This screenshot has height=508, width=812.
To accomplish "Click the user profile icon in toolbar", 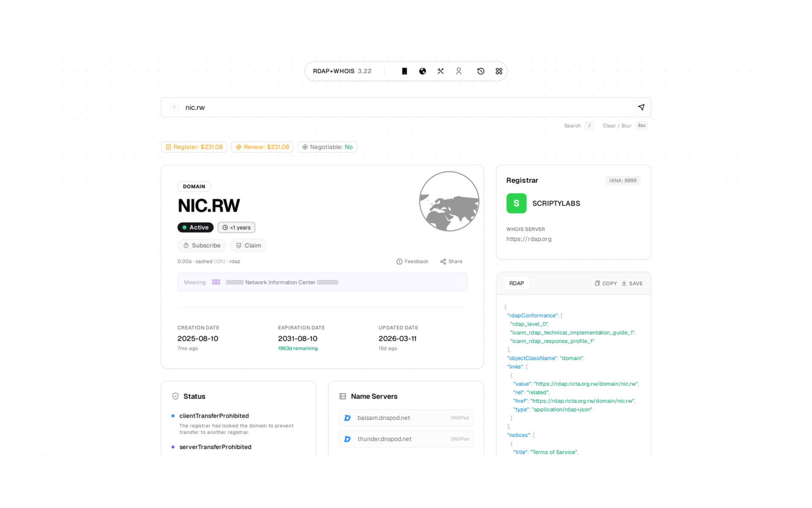I will click(459, 71).
